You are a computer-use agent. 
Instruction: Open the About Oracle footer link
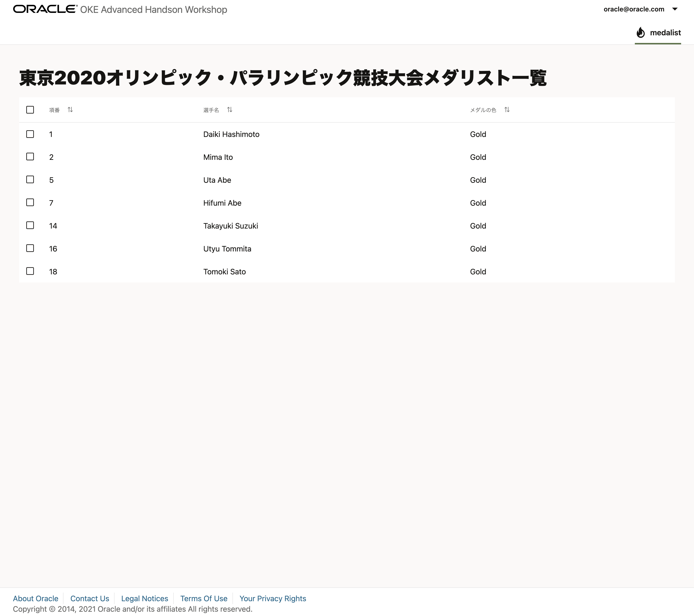click(x=36, y=598)
